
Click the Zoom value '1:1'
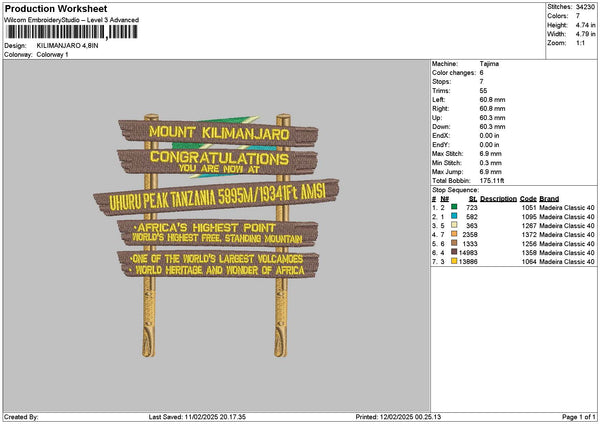click(x=580, y=43)
